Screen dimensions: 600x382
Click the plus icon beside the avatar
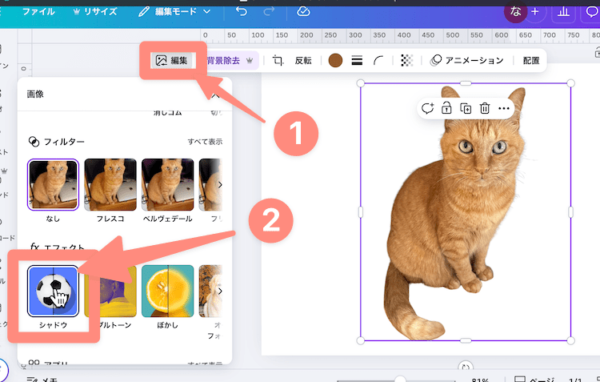click(x=535, y=12)
